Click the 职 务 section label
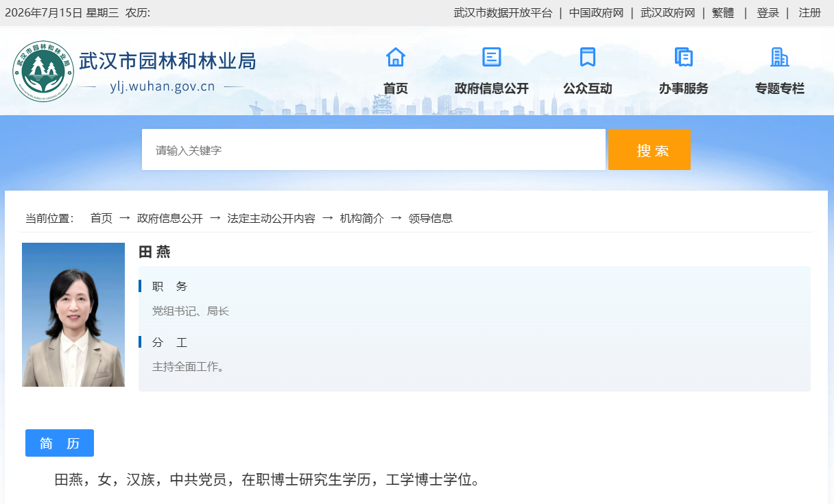Screen dimensions: 834x504 coord(169,286)
